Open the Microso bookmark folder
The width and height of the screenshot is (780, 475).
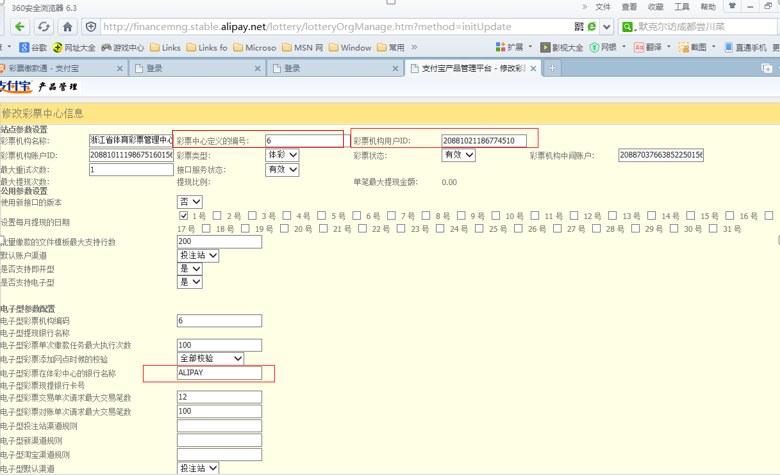pyautogui.click(x=255, y=48)
